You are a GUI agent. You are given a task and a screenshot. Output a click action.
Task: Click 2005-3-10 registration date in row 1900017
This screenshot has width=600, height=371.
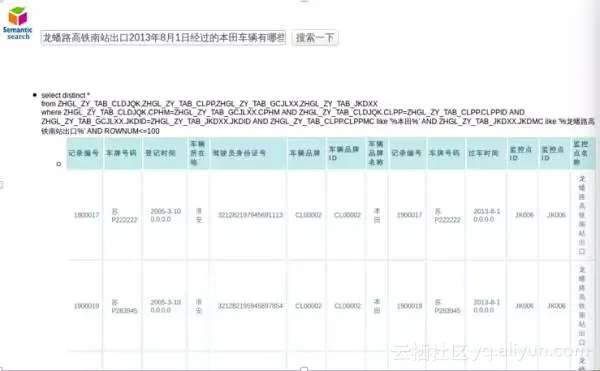tap(165, 215)
